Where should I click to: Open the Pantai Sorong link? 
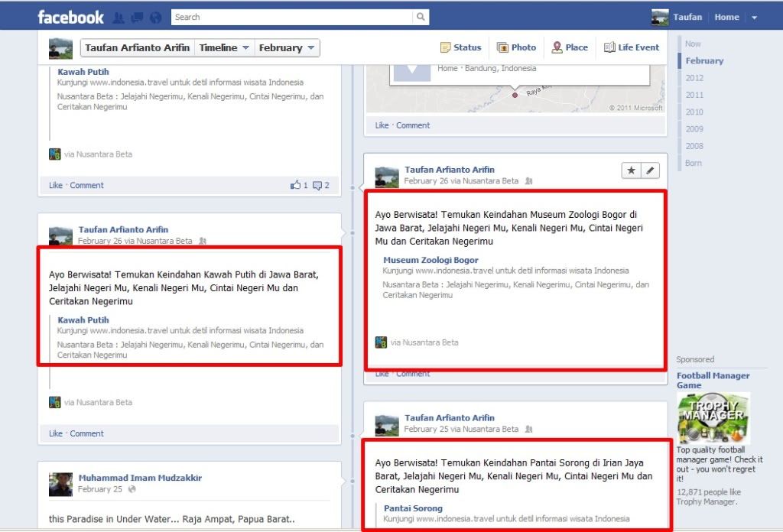tap(413, 508)
